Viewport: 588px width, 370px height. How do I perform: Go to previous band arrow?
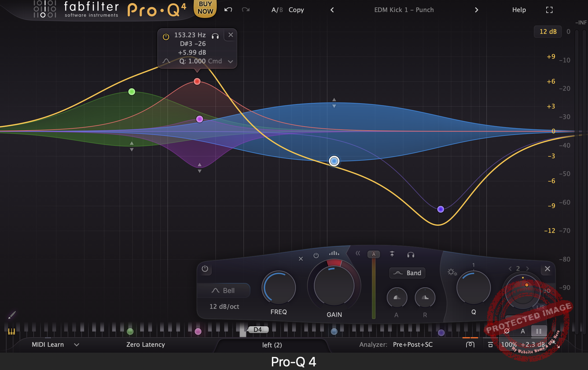tap(510, 269)
